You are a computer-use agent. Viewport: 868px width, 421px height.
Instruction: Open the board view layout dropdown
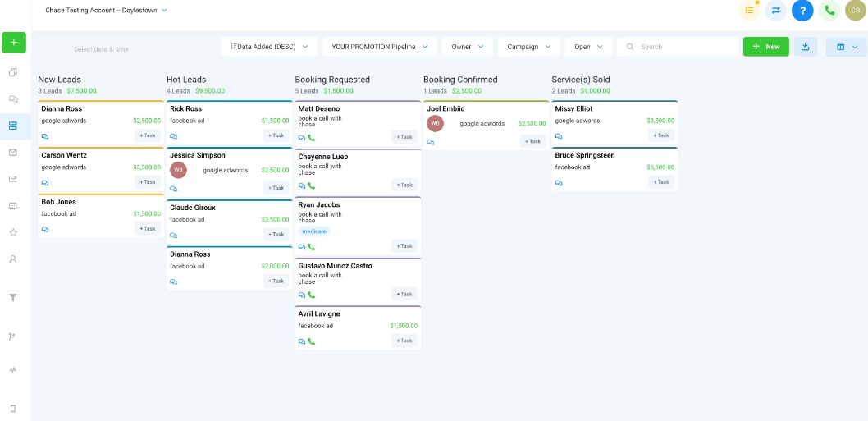pyautogui.click(x=847, y=47)
